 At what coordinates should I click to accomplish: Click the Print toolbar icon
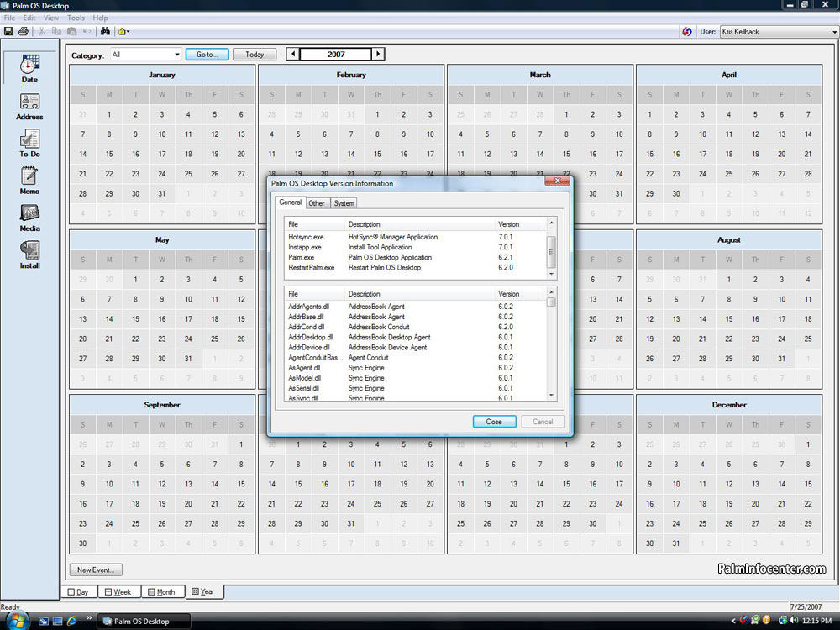(23, 32)
